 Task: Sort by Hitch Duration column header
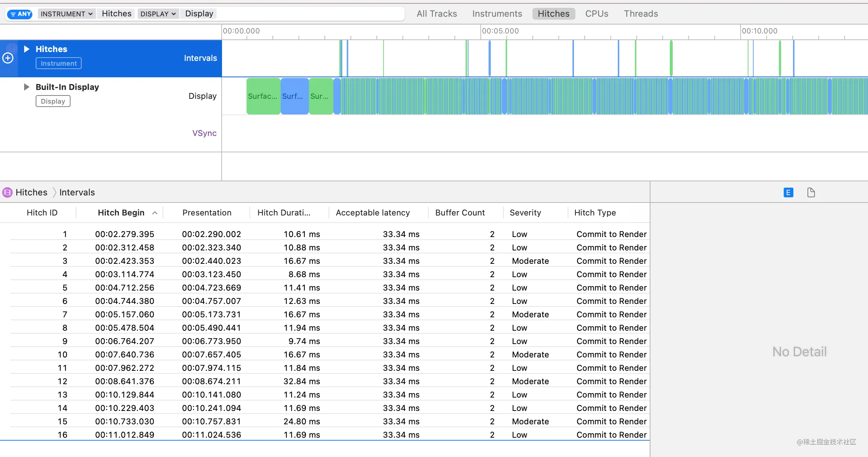284,213
